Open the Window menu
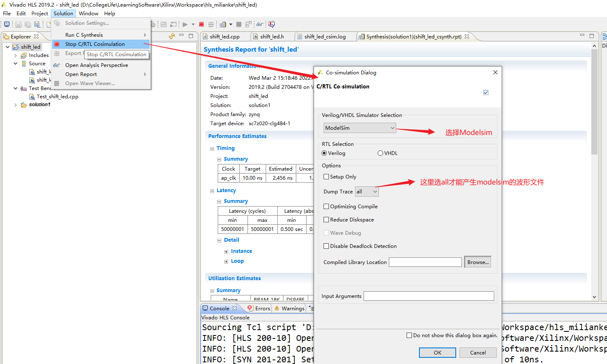The image size is (607, 364). pyautogui.click(x=89, y=13)
